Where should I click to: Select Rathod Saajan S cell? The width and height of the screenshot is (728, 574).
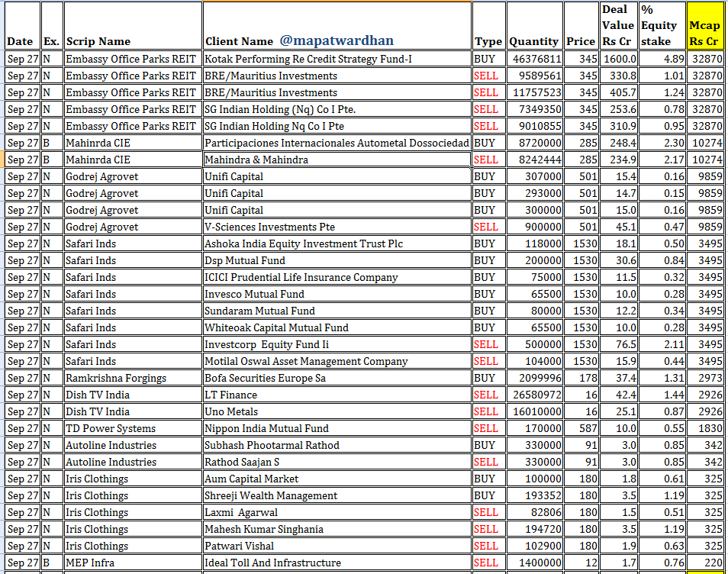[337, 462]
